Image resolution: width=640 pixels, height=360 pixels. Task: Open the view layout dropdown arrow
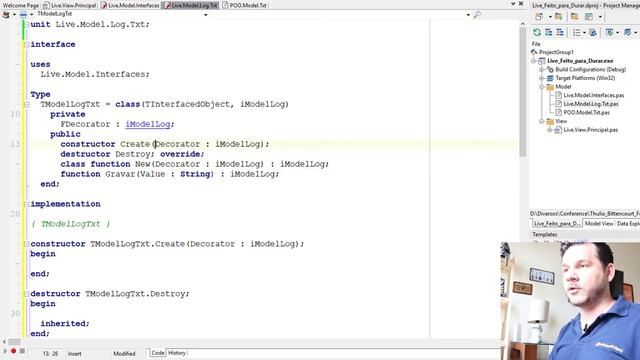pos(600,17)
